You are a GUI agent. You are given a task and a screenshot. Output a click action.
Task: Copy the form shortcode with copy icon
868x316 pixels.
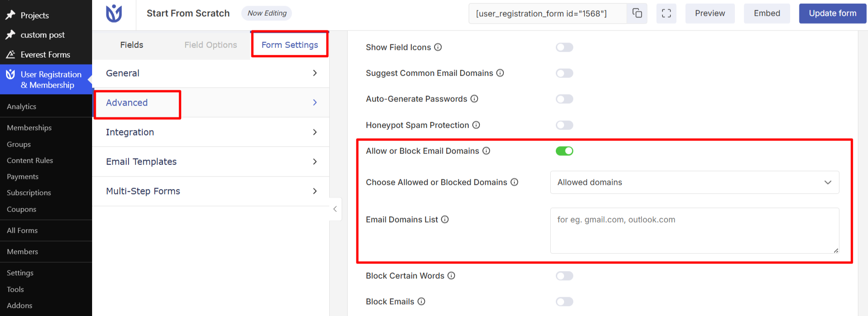coord(637,13)
